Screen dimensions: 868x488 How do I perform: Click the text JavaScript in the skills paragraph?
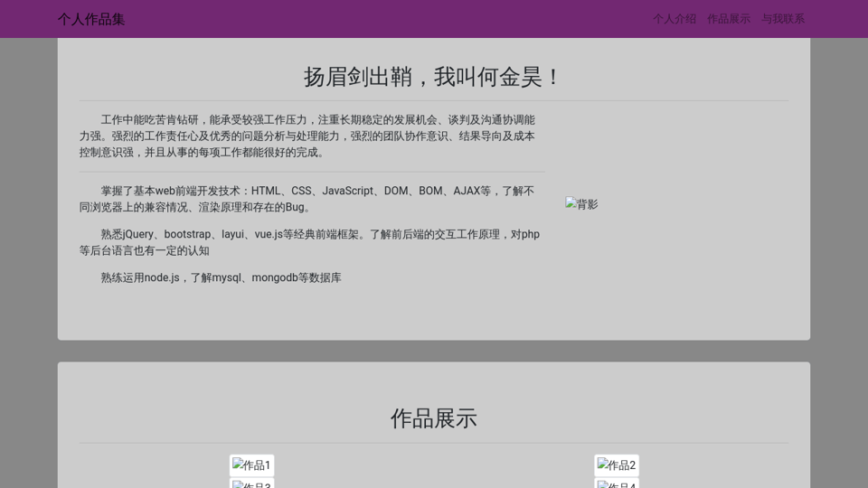click(347, 191)
